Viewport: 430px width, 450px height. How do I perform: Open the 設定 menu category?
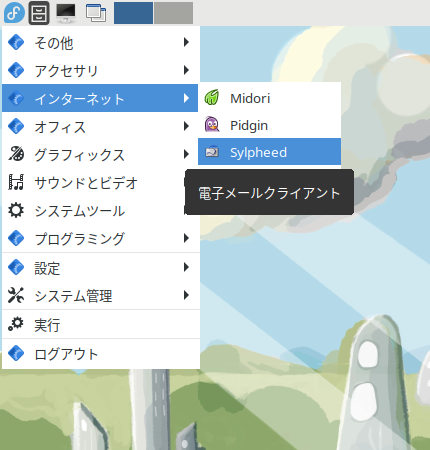(100, 267)
